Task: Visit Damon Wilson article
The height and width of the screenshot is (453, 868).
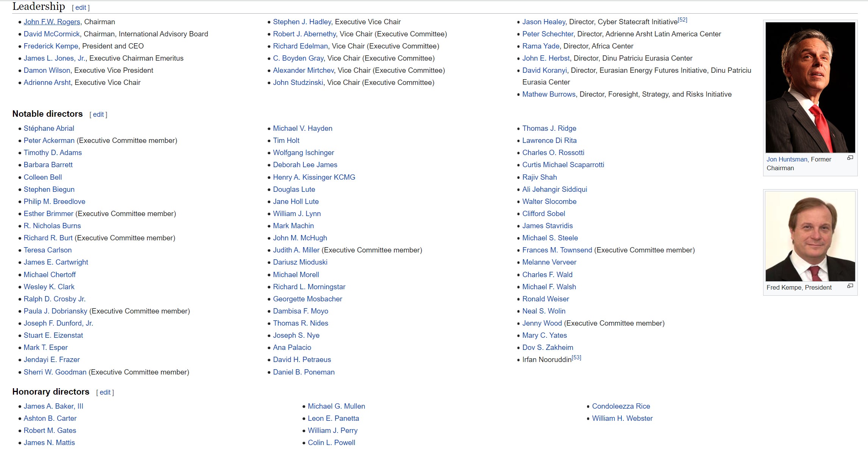Action: (47, 71)
